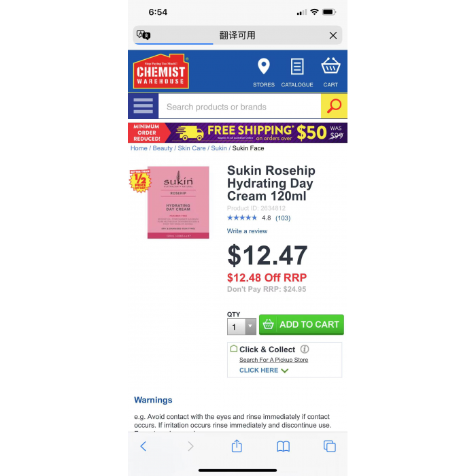Open the free shipping promotion banner
Viewport: 476px width, 476px height.
237,133
